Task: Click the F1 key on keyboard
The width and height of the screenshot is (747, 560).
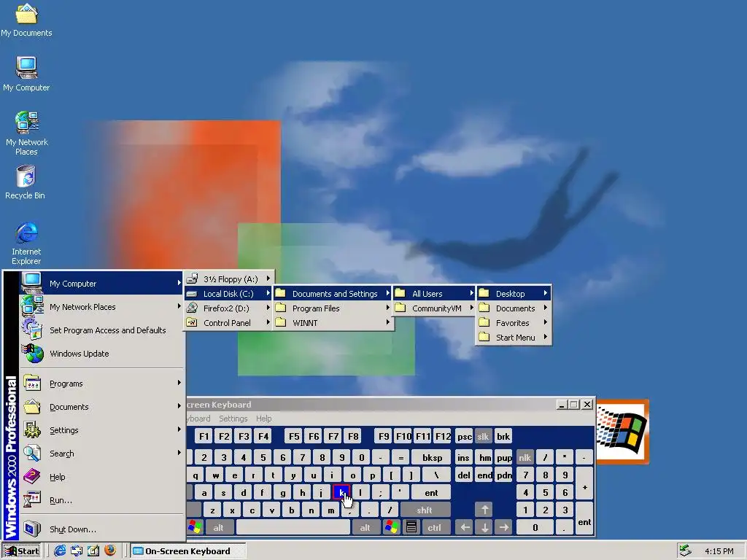Action: click(204, 436)
